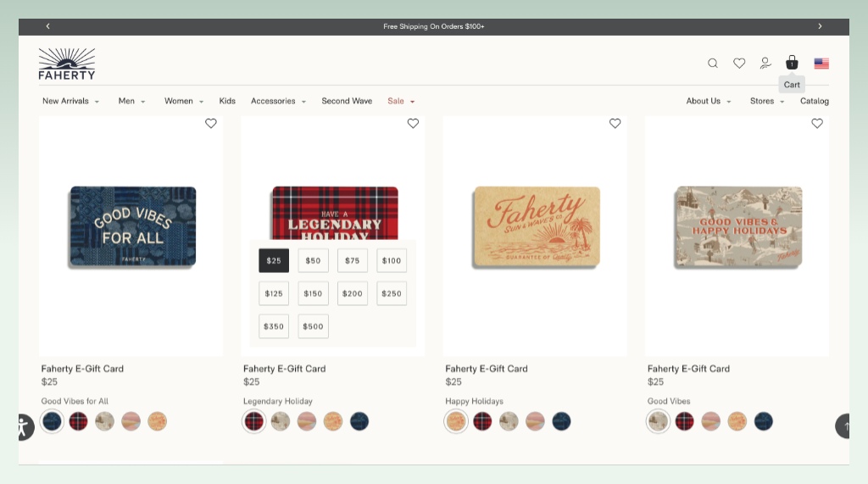This screenshot has width=868, height=484.
Task: Select the $25 amount option
Action: click(x=274, y=261)
